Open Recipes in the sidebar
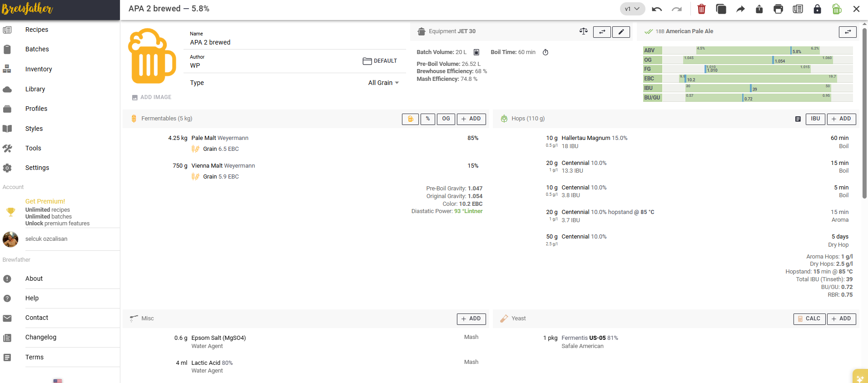The width and height of the screenshot is (868, 383). click(x=60, y=30)
